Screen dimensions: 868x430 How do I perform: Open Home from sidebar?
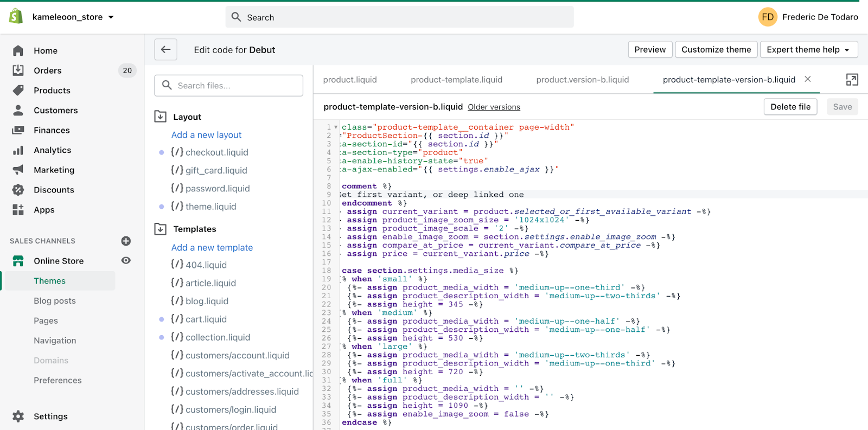[45, 50]
